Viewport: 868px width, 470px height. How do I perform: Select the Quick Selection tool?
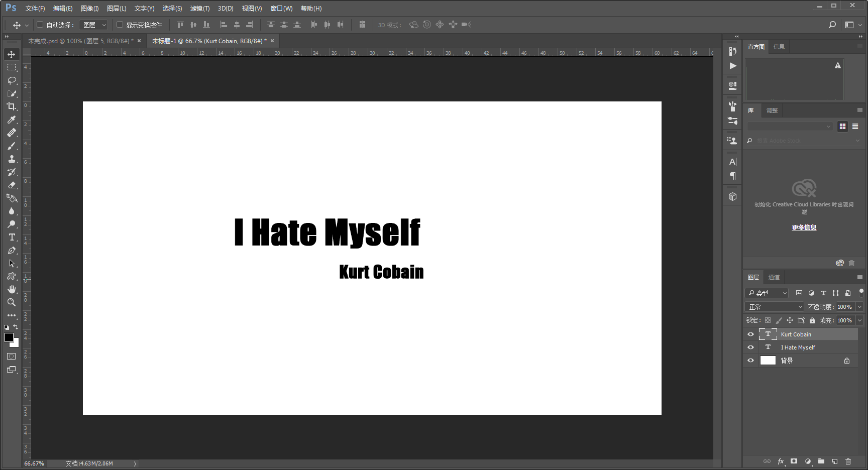(x=12, y=93)
